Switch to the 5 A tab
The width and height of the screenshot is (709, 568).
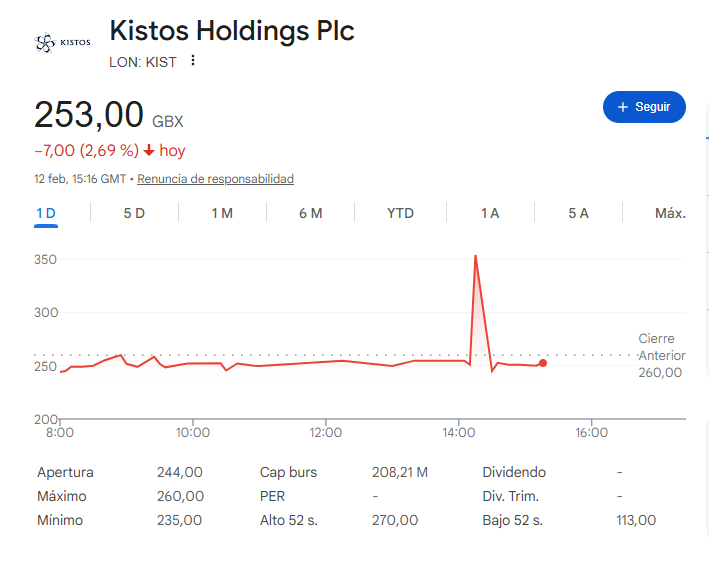tap(578, 213)
